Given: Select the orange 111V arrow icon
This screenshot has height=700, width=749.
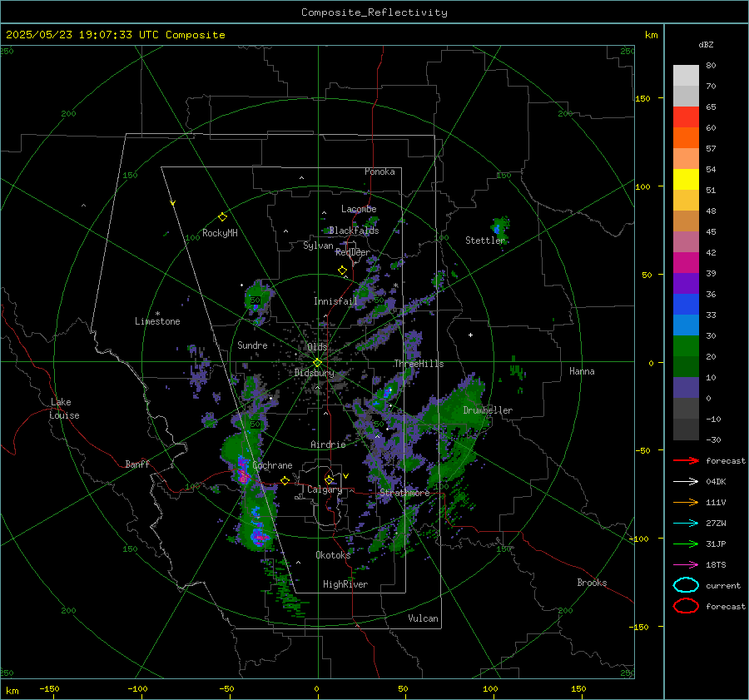Looking at the screenshot, I should click(x=686, y=502).
